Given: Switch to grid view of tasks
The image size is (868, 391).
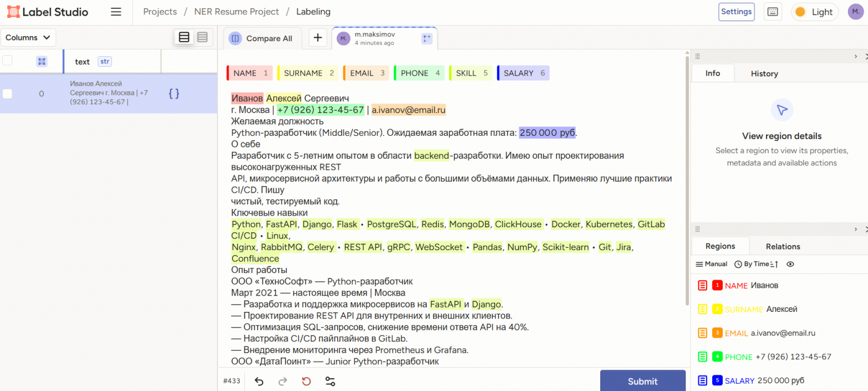Looking at the screenshot, I should click(x=202, y=37).
